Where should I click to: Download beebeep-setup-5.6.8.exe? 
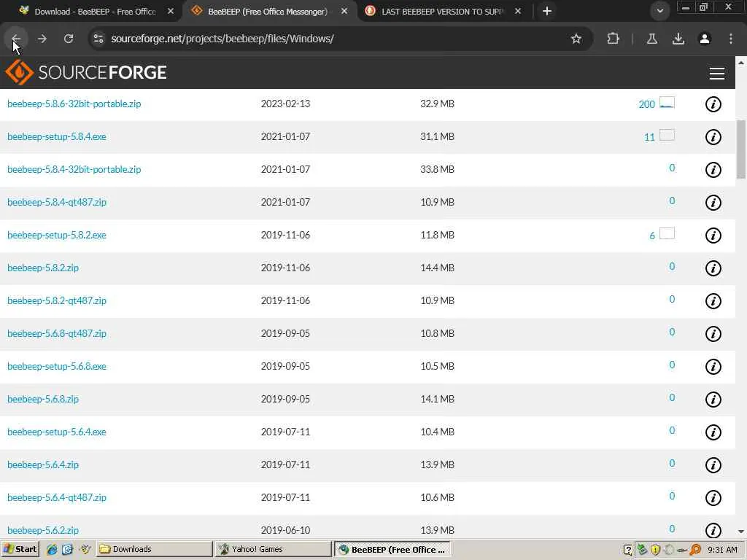click(x=57, y=367)
